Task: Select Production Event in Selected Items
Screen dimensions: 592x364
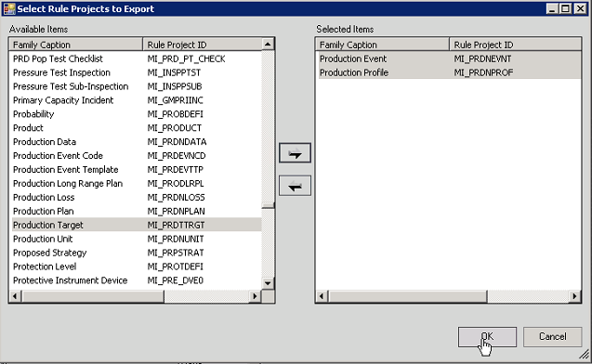Action: [449, 58]
